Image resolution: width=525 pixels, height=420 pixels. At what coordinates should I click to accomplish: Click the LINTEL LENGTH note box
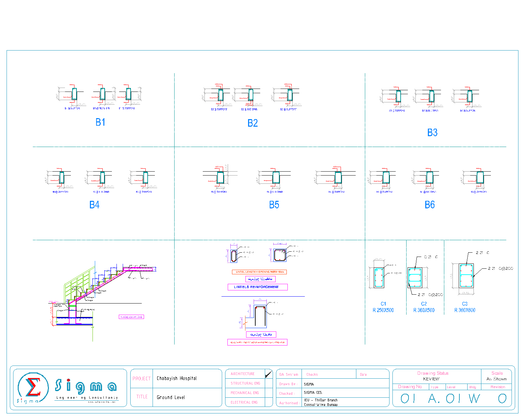[259, 272]
